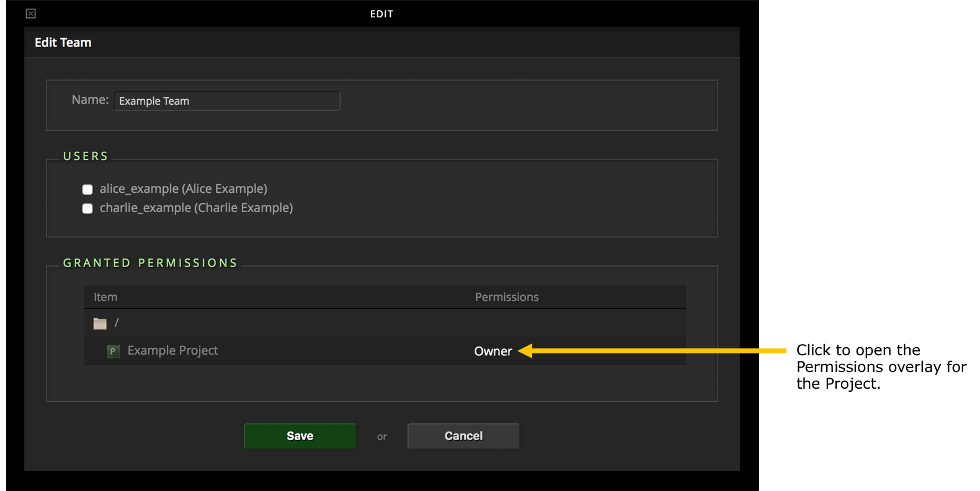The width and height of the screenshot is (980, 491).
Task: Click the GRANTED PERMISSIONS section heading
Action: coord(150,263)
